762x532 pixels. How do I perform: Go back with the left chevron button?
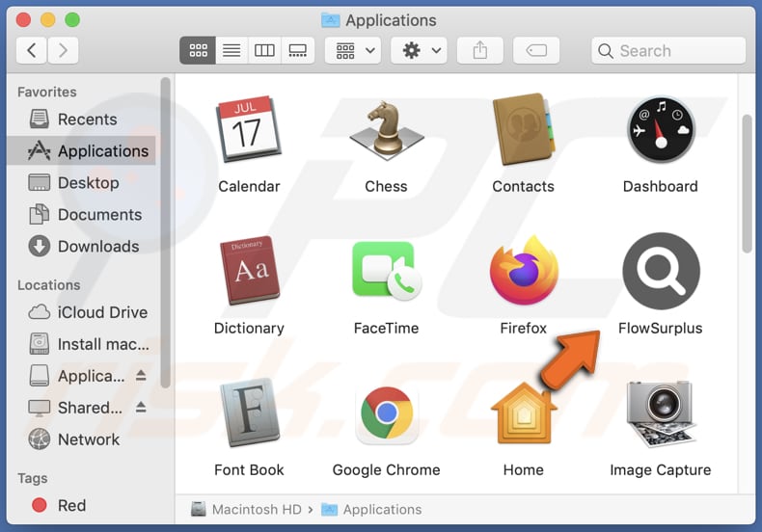(x=32, y=50)
